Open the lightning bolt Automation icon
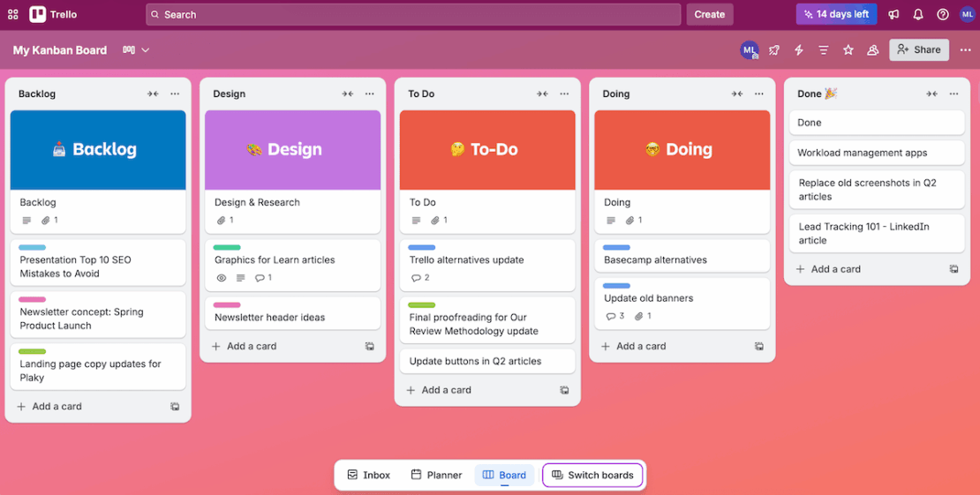Screen dimensions: 980x495 pyautogui.click(x=799, y=50)
